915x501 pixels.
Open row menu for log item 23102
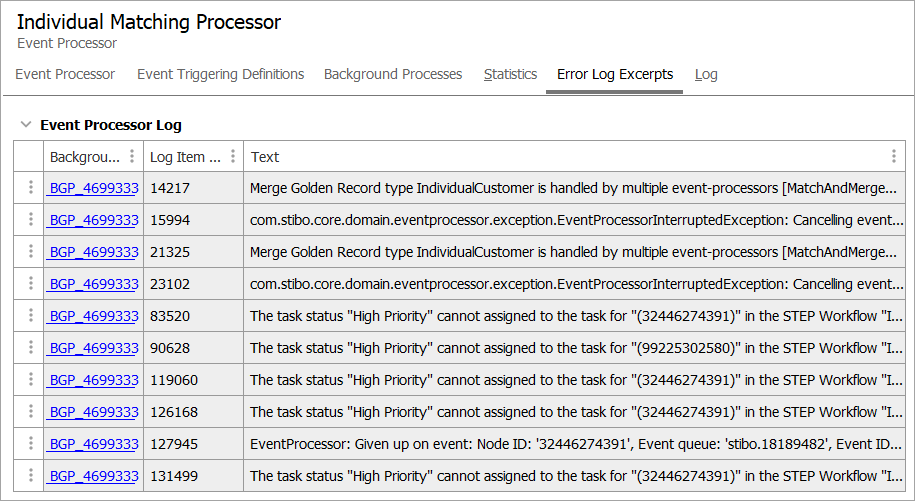point(30,284)
